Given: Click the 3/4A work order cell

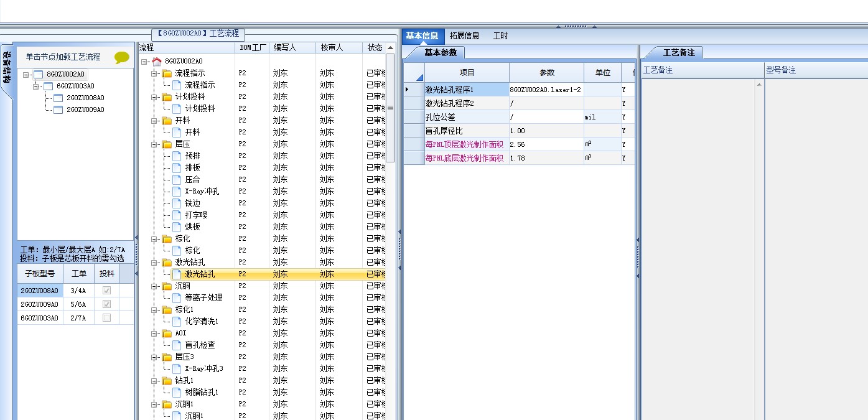Looking at the screenshot, I should point(78,291).
